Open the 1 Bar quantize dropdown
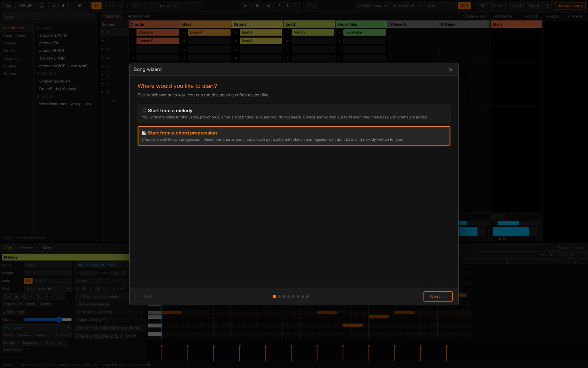Viewport: 588px width, 368px height. (114, 6)
